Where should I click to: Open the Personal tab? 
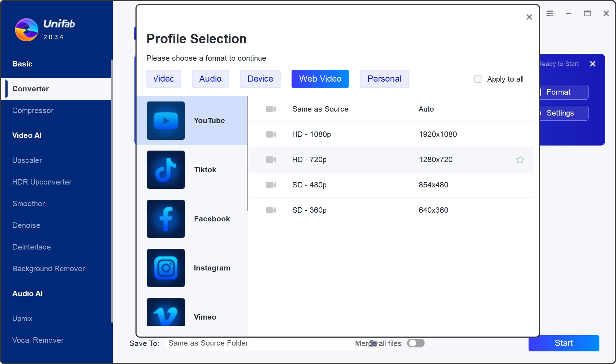384,79
